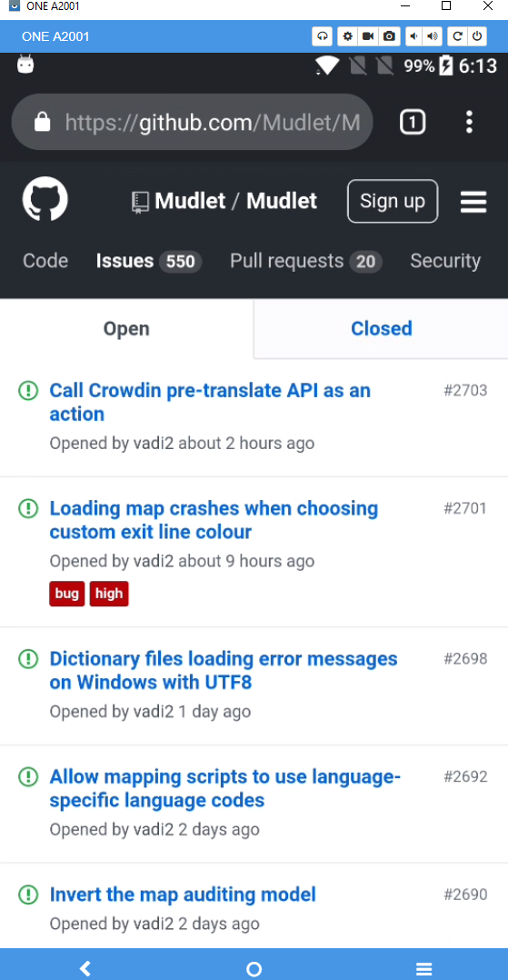
Task: Click ONE A2001 label in blue emulator bar
Action: coord(55,36)
